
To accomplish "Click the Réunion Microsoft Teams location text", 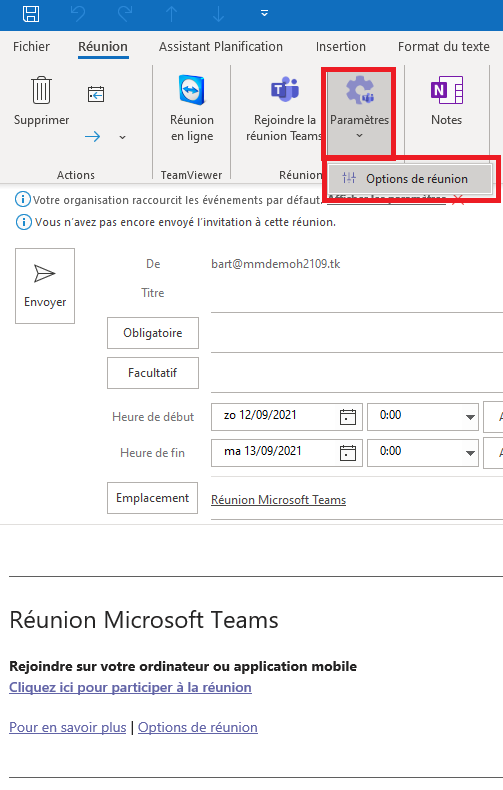I will tap(278, 500).
